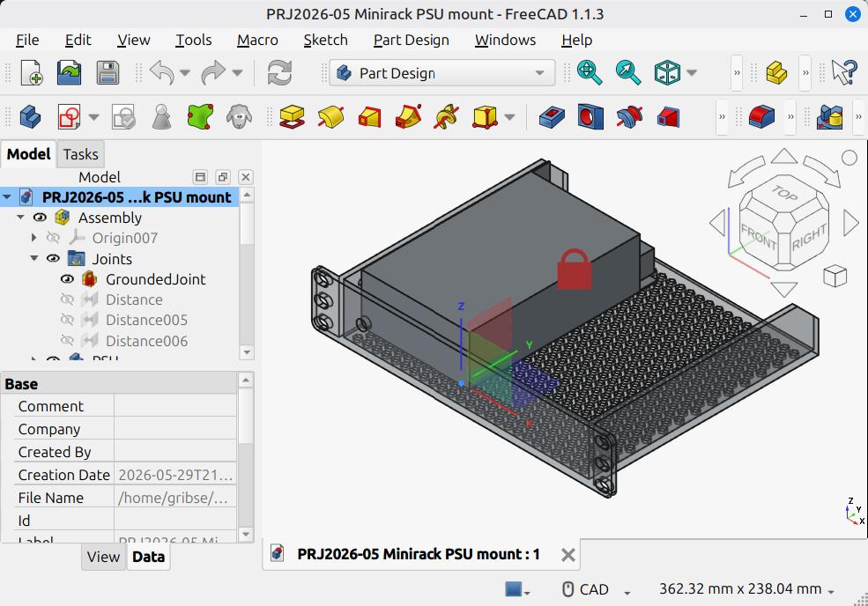
Task: Open a file with the folder icon
Action: [70, 73]
